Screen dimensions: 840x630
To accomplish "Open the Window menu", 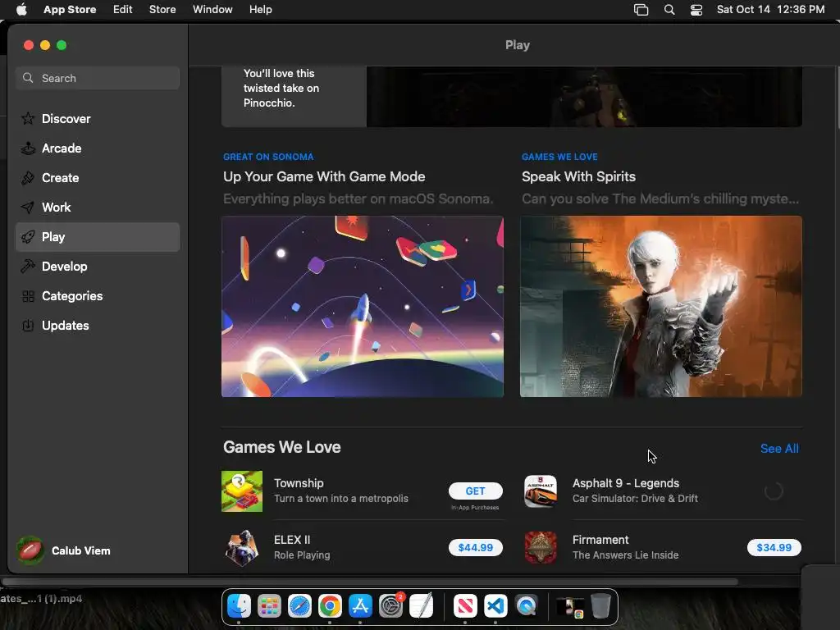I will tap(212, 9).
